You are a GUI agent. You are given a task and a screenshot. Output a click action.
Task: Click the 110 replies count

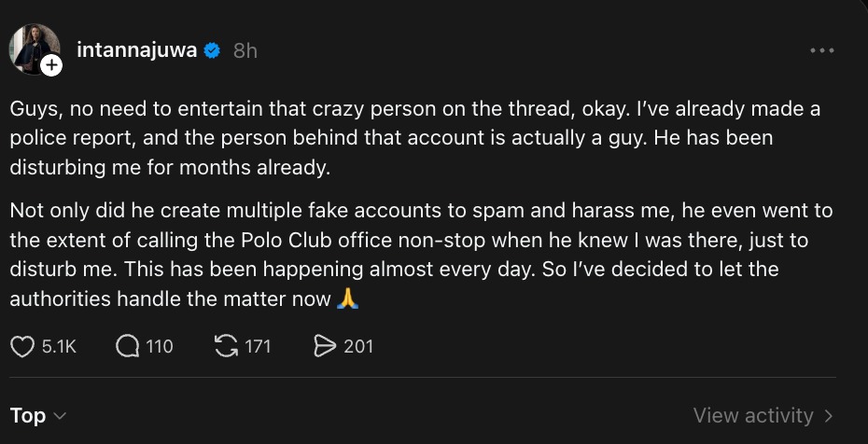coord(160,346)
